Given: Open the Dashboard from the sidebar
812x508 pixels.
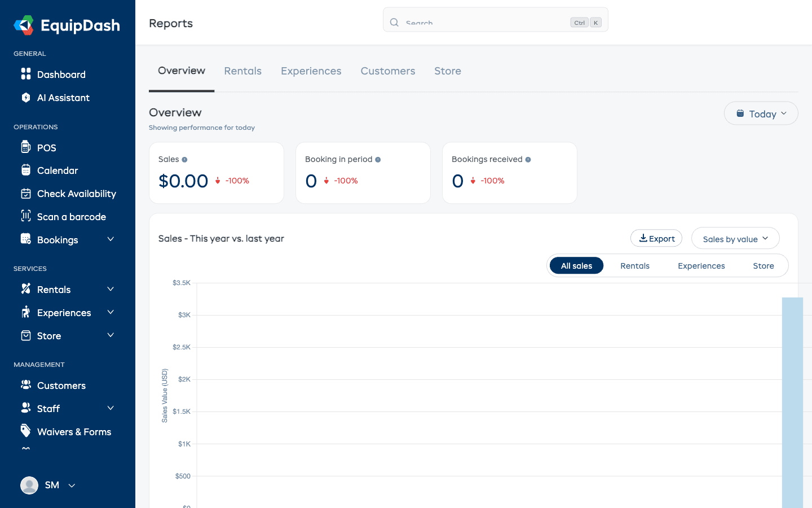Looking at the screenshot, I should pos(61,74).
